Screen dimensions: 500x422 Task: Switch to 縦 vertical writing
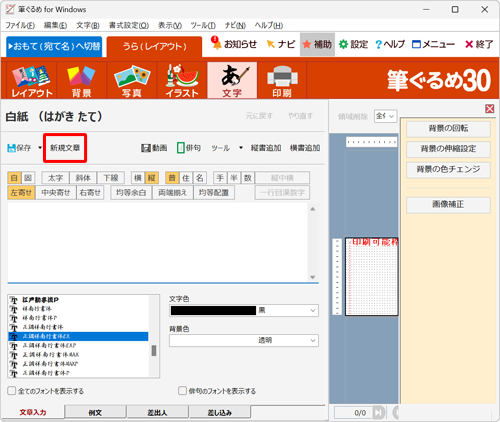(152, 178)
